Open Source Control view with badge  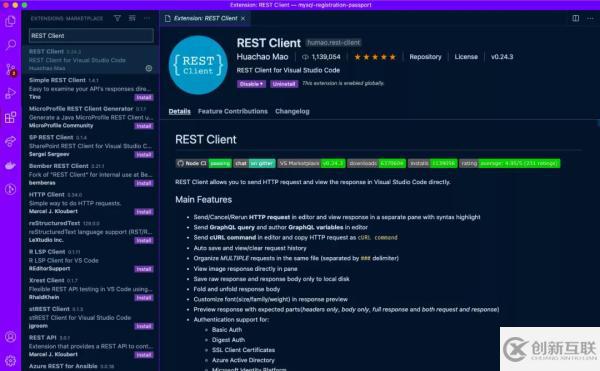coord(10,69)
